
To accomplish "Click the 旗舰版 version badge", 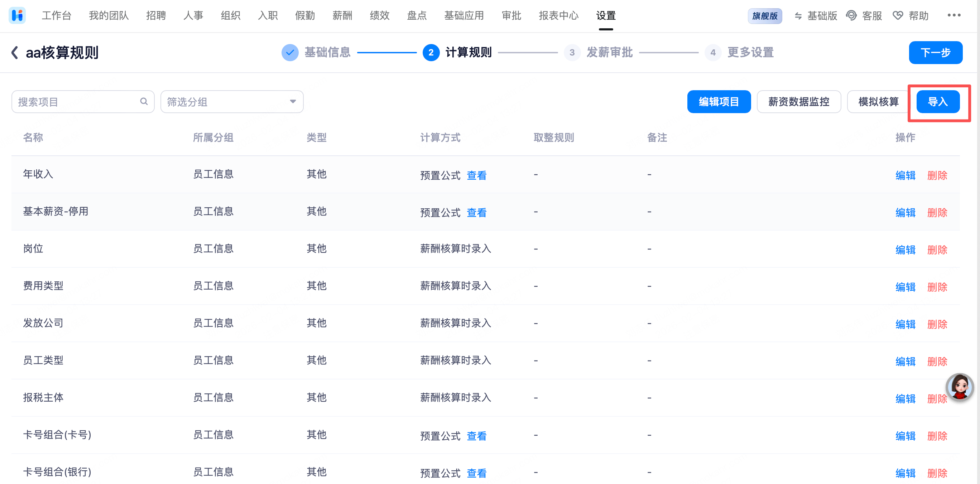I will 765,16.
